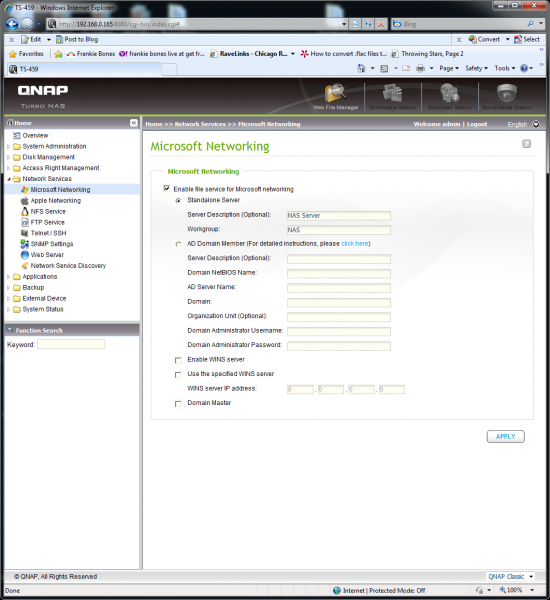Toggle Enable file service for Microsoft networking
Viewport: 550px width, 600px height.
(166, 188)
